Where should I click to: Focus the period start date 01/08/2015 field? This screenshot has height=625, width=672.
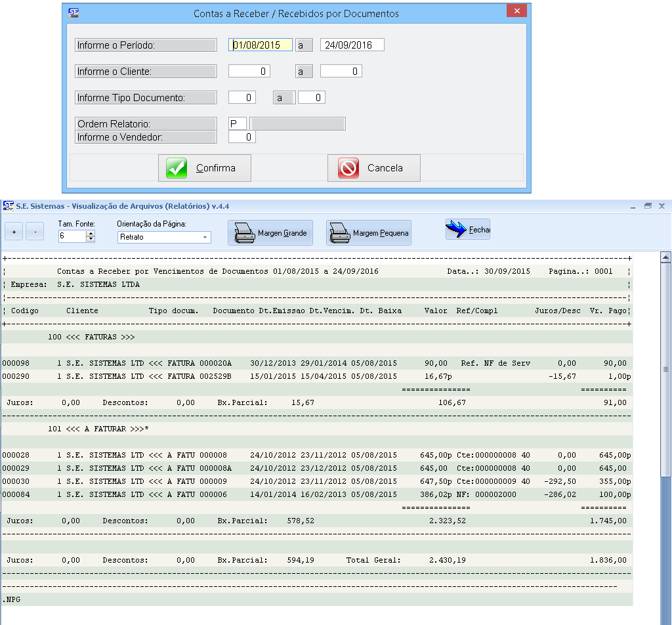260,45
